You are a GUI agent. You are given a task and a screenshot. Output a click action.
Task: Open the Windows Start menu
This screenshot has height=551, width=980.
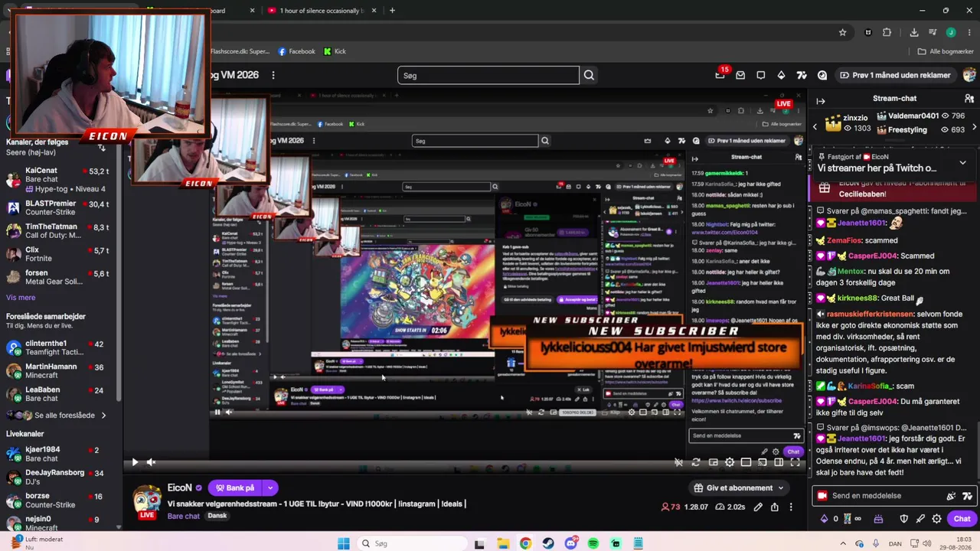pyautogui.click(x=344, y=544)
